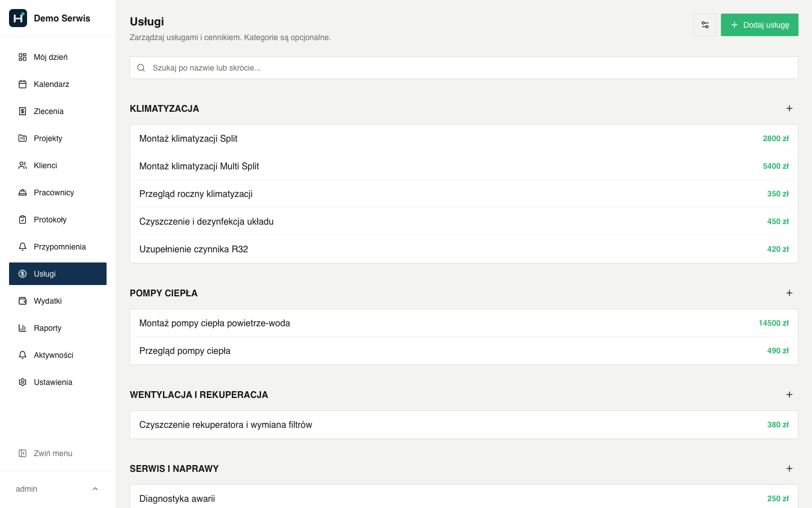Open the Diagnostyka awarii service entry
Screen dimensions: 812x508
point(464,497)
